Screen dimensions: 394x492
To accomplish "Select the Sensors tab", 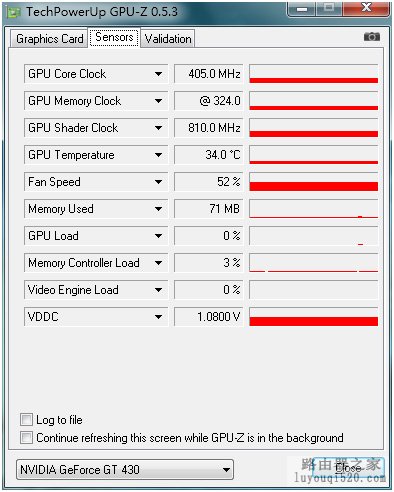I will click(114, 37).
